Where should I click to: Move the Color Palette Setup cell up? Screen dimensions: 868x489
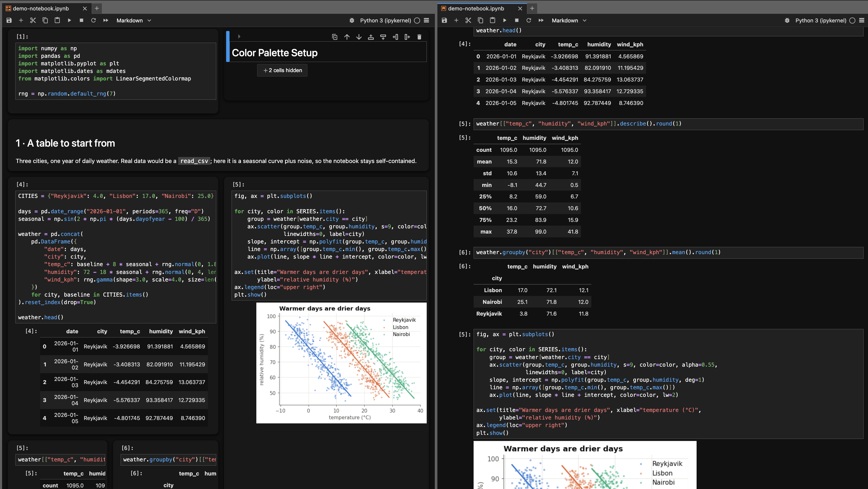click(347, 37)
